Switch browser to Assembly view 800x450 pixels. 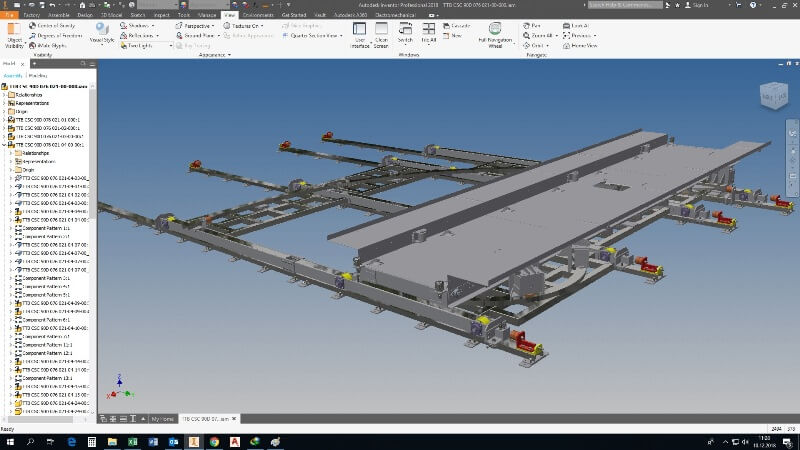coord(13,76)
